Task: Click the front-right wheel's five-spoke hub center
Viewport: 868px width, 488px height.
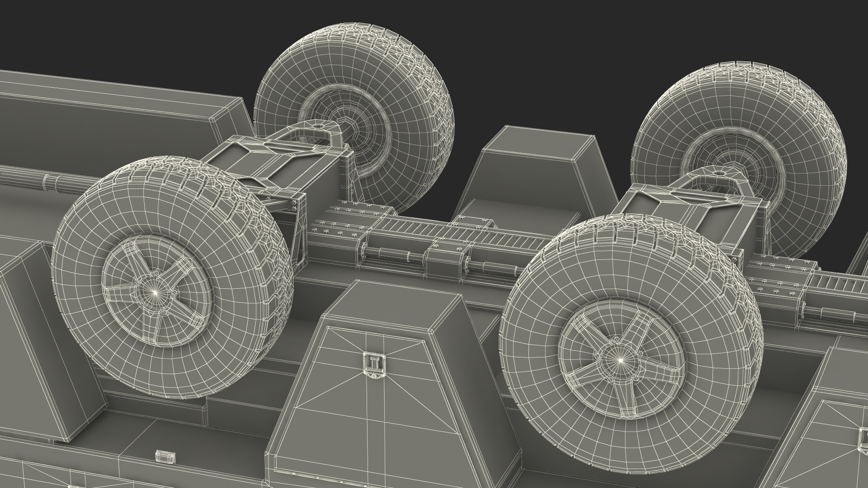Action: (x=621, y=360)
